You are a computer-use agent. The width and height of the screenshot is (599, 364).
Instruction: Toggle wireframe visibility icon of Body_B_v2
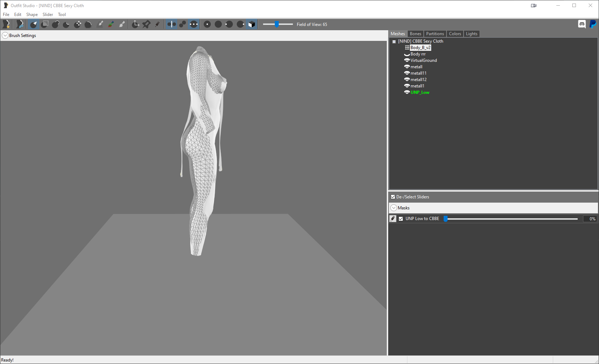(407, 48)
